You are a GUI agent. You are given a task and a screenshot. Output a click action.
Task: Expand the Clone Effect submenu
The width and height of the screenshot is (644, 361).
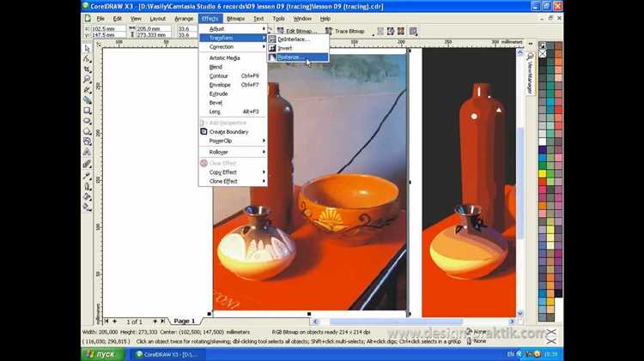[x=233, y=181]
